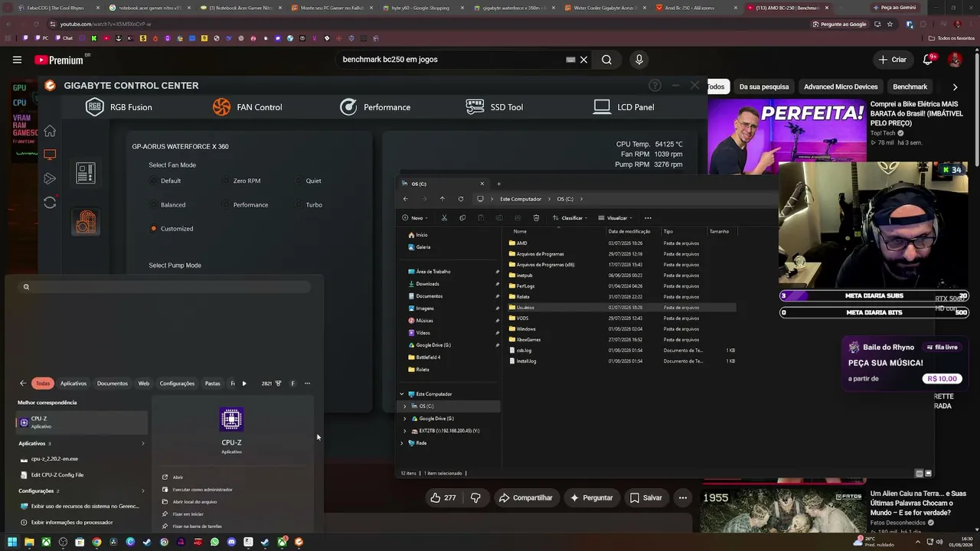Switch to Pastas search filter
Screen dimensions: 980x551
pos(213,383)
